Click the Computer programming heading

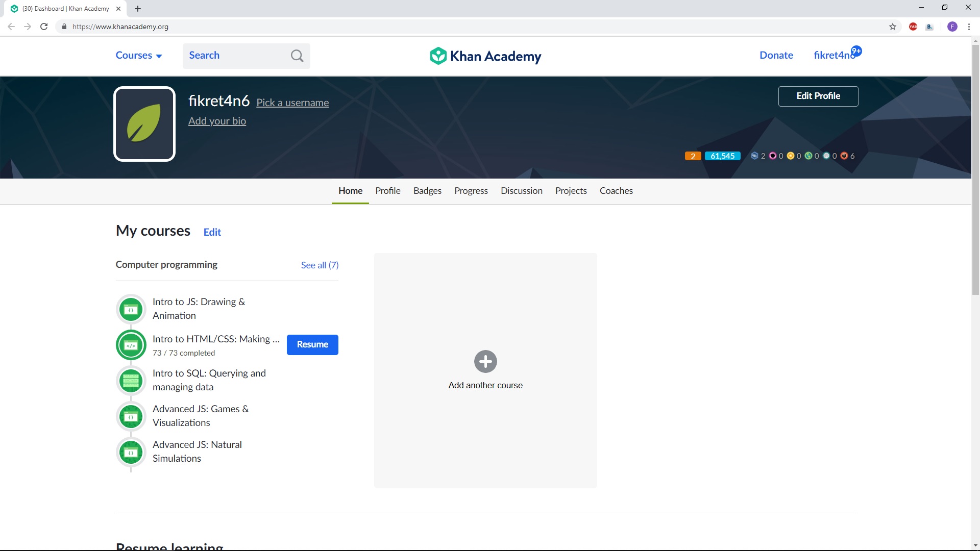[166, 265]
